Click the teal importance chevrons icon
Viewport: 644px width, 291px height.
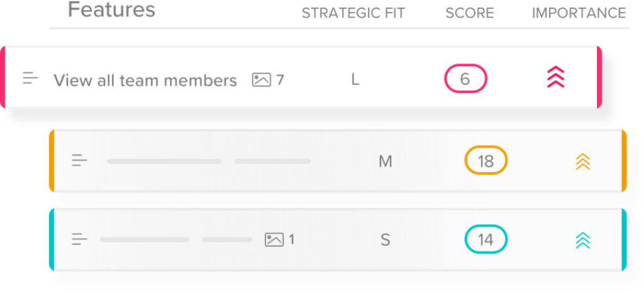pyautogui.click(x=583, y=240)
